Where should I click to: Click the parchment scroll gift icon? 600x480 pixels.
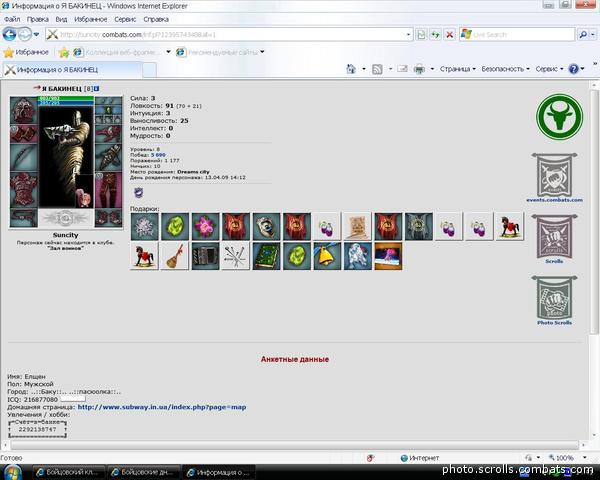[358, 227]
